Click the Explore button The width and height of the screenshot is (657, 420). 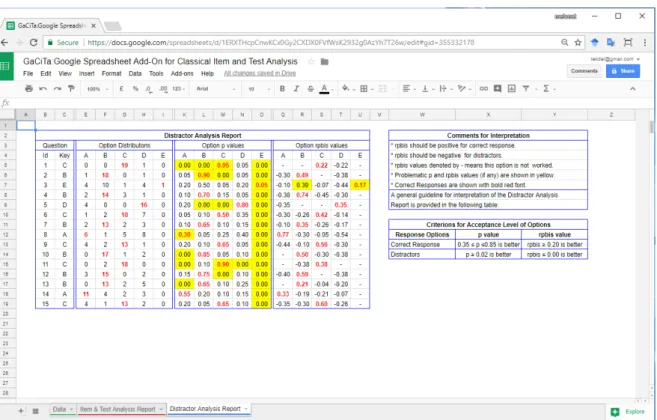628,412
